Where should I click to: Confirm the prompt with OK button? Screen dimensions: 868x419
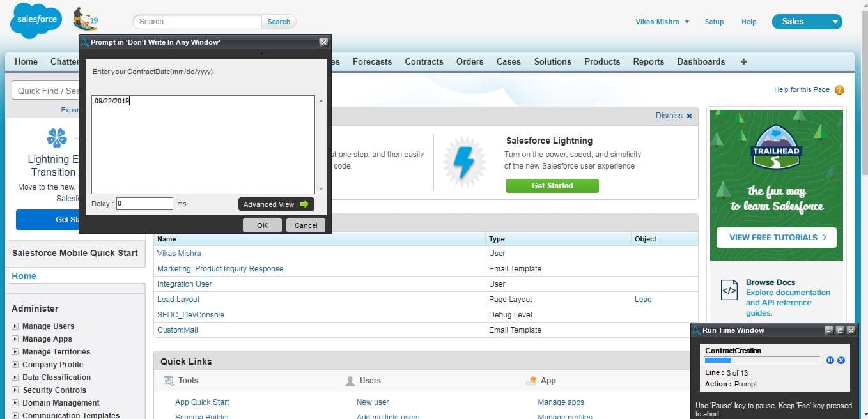[x=262, y=225]
